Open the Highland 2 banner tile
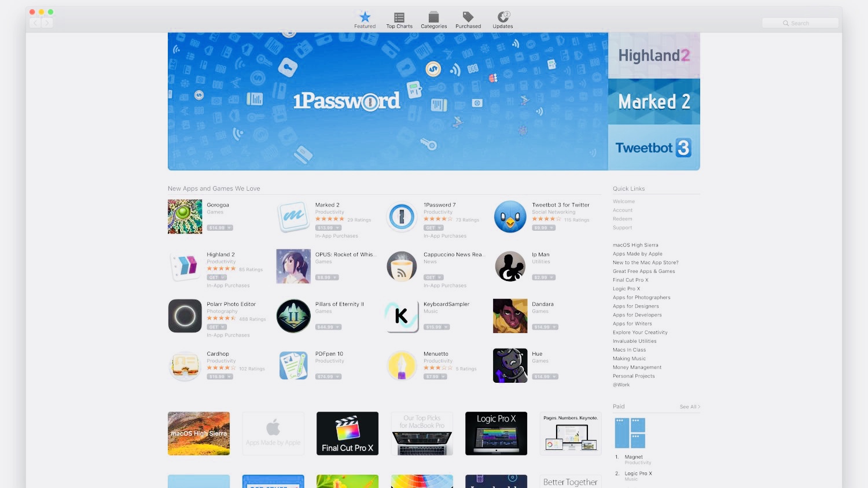Screen dimensions: 868x488 coord(654,56)
